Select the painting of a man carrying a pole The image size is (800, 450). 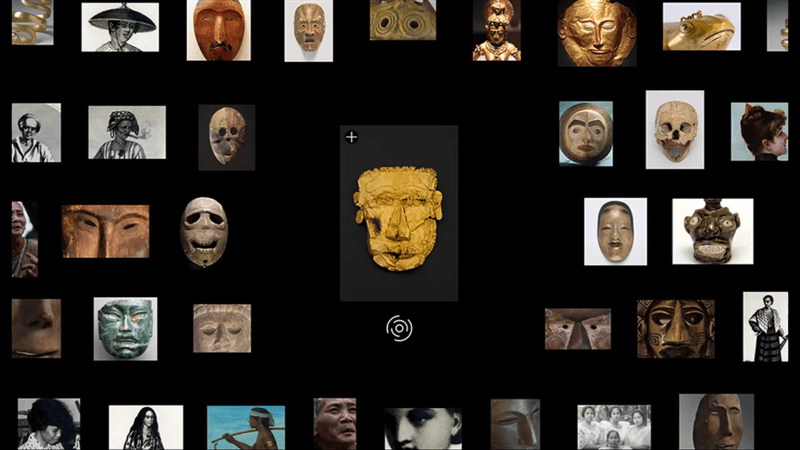(x=246, y=428)
